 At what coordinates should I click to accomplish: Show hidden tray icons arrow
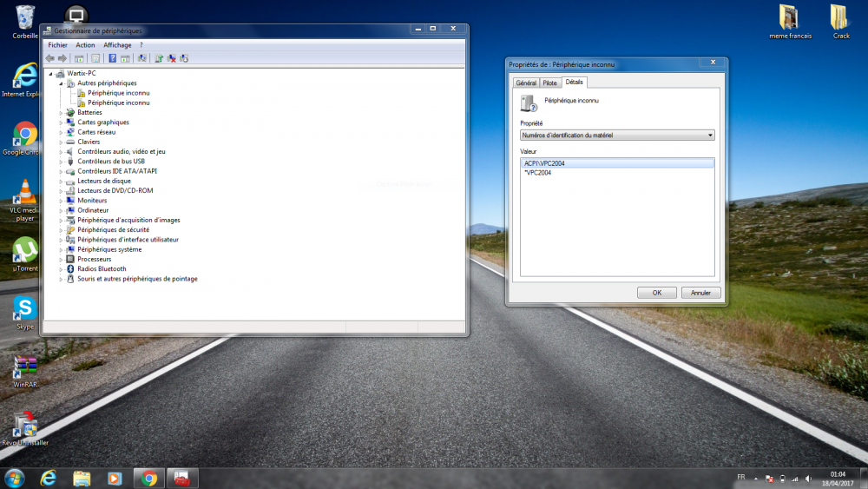756,479
